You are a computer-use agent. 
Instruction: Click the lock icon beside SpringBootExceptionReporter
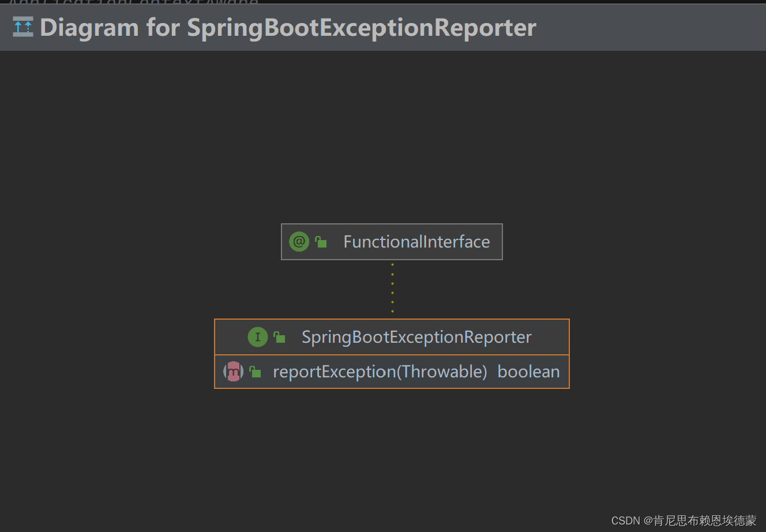click(280, 337)
